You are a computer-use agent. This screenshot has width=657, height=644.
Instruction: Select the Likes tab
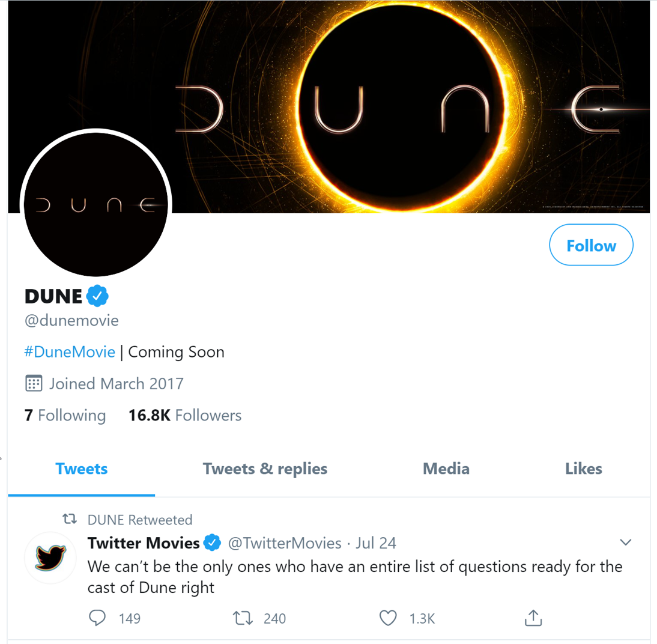583,469
